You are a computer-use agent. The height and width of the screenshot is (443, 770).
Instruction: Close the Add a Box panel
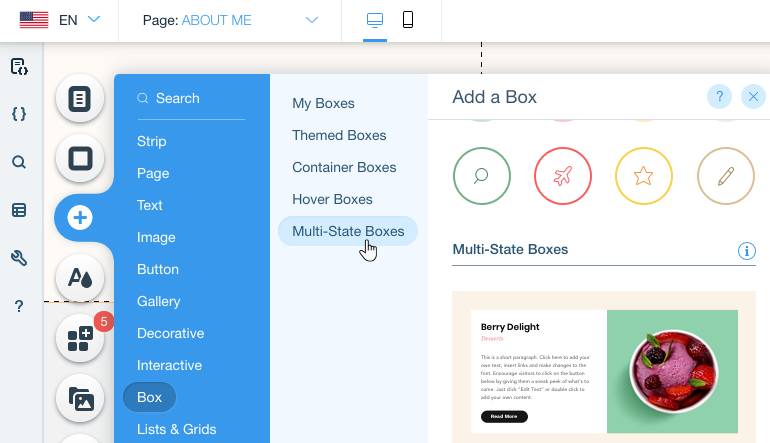click(753, 96)
